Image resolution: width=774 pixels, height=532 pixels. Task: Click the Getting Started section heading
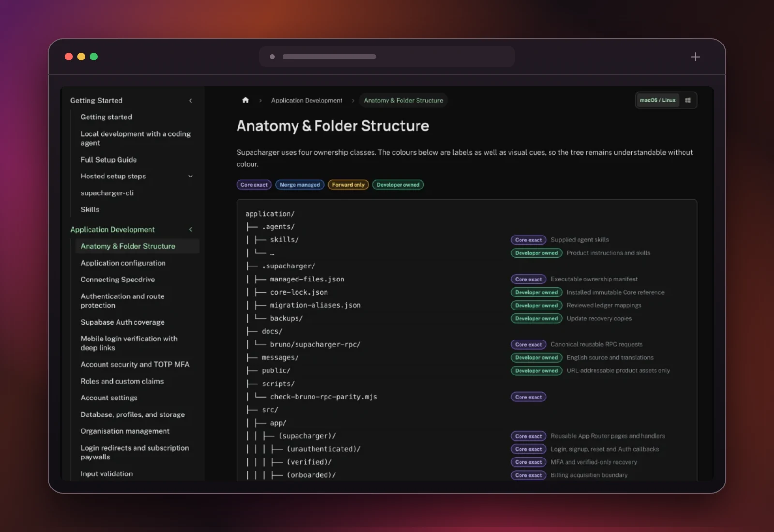point(96,101)
